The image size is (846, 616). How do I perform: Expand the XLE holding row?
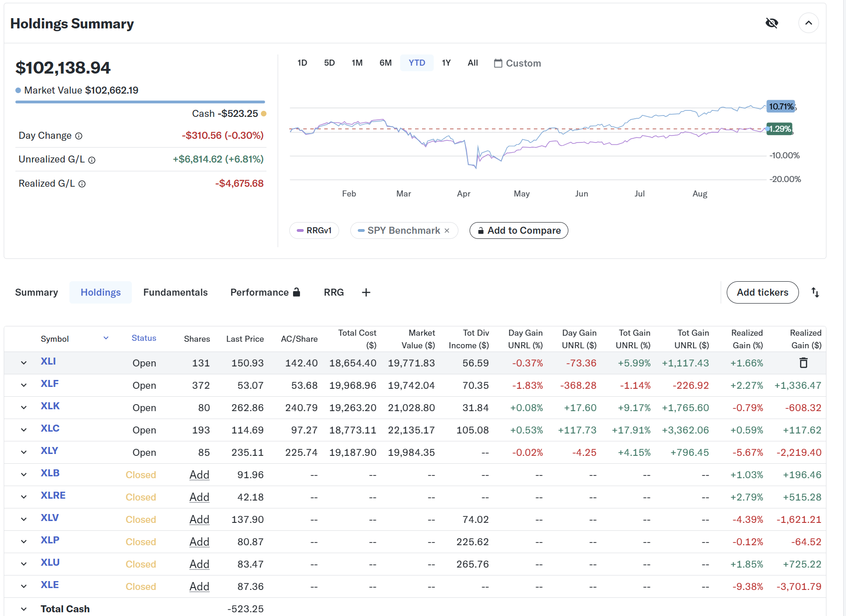click(x=24, y=586)
